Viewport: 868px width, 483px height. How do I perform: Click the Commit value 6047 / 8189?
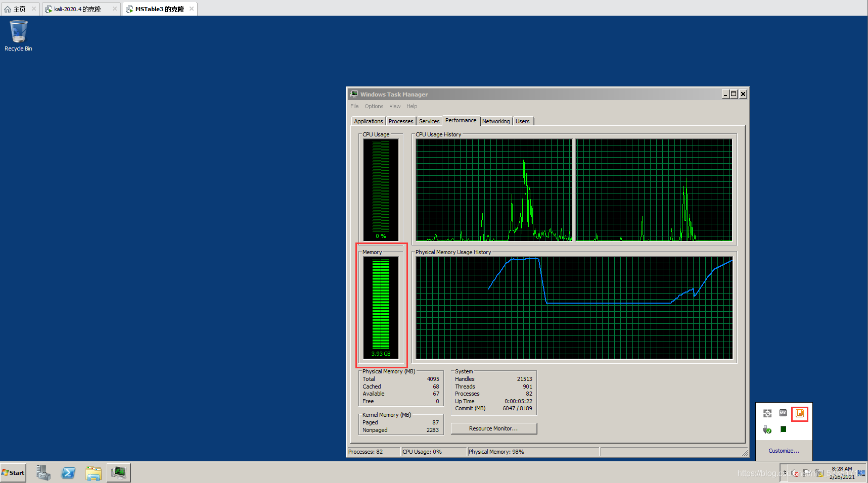click(517, 408)
